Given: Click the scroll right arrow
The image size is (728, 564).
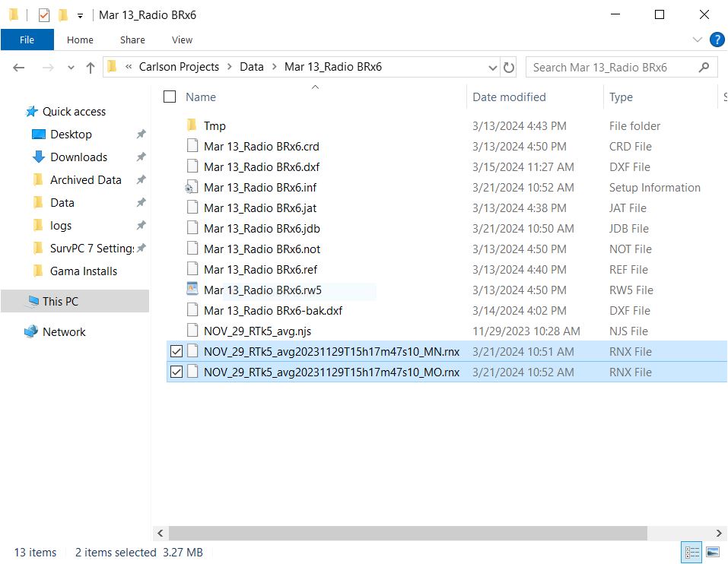Looking at the screenshot, I should 719,533.
